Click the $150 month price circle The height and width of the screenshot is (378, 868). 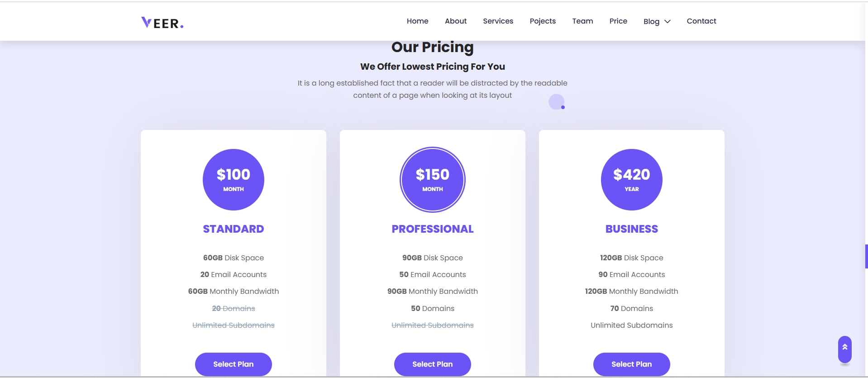pyautogui.click(x=433, y=180)
